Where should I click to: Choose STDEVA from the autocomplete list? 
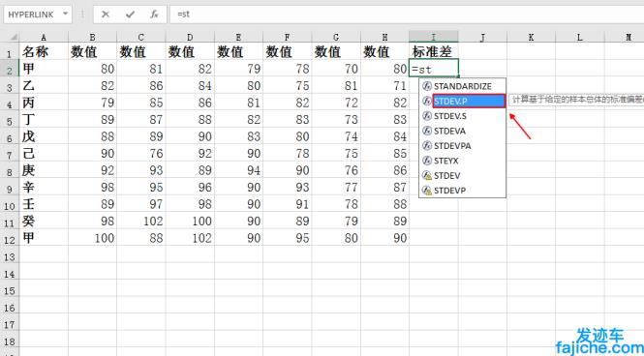coord(463,131)
